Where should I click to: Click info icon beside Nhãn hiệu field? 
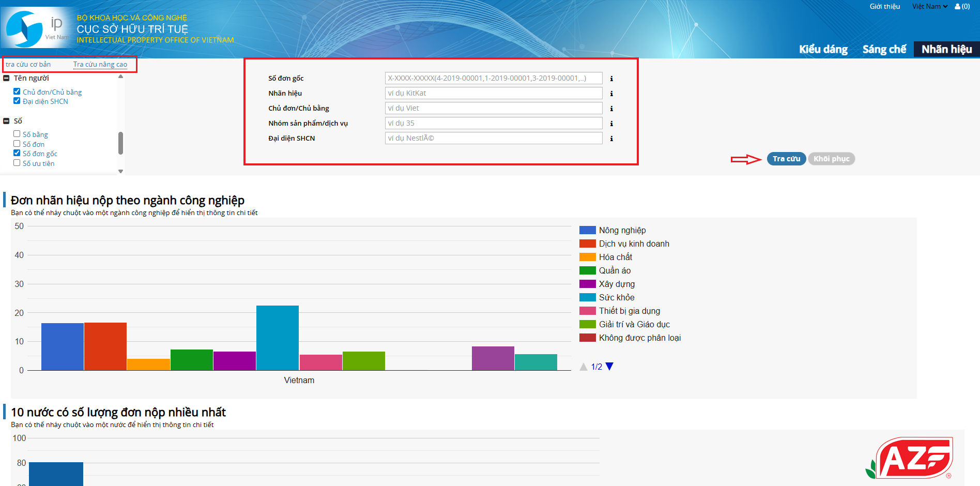click(x=611, y=94)
